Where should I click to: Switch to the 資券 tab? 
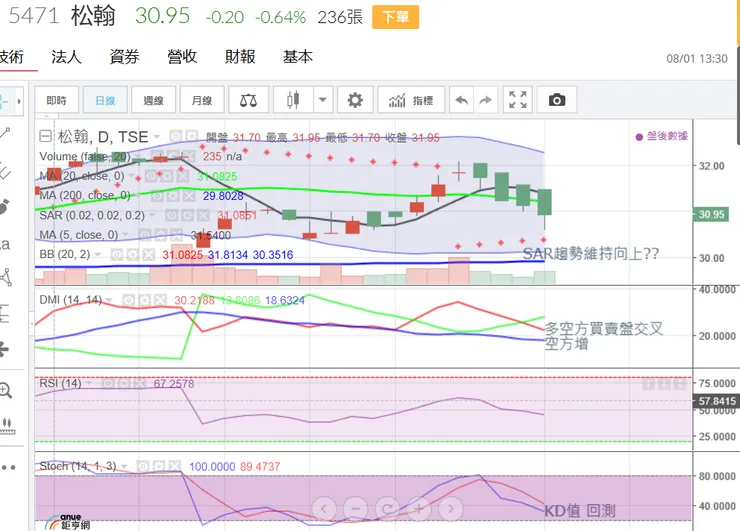(x=124, y=57)
